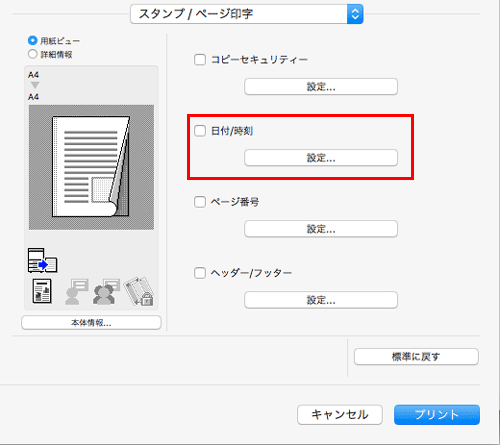This screenshot has height=445, width=500.
Task: Click the group account track icon
Action: (x=107, y=292)
